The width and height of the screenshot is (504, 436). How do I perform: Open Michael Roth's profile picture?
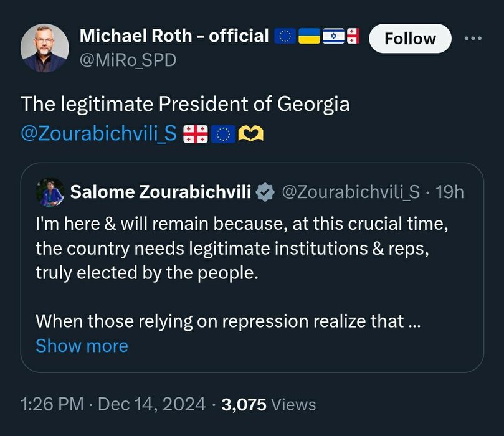coord(45,48)
